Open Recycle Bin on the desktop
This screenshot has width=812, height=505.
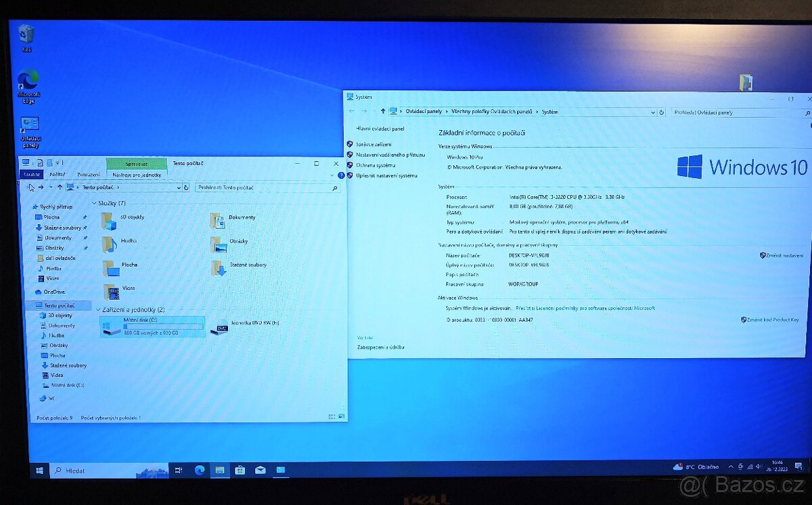(x=27, y=35)
